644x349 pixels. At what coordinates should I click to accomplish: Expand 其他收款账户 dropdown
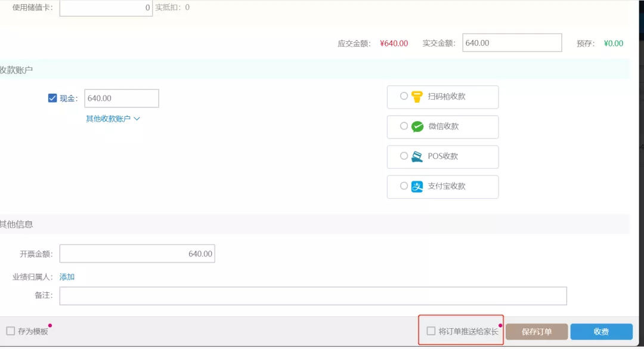[x=113, y=119]
